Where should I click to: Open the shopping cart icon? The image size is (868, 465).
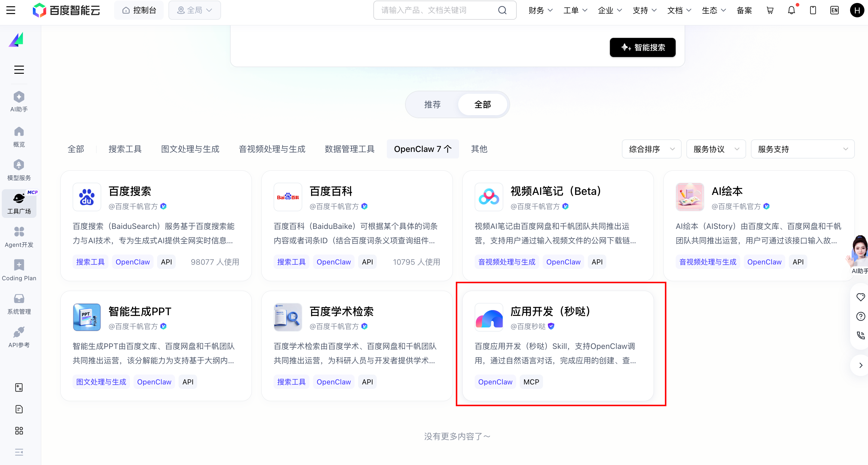770,10
